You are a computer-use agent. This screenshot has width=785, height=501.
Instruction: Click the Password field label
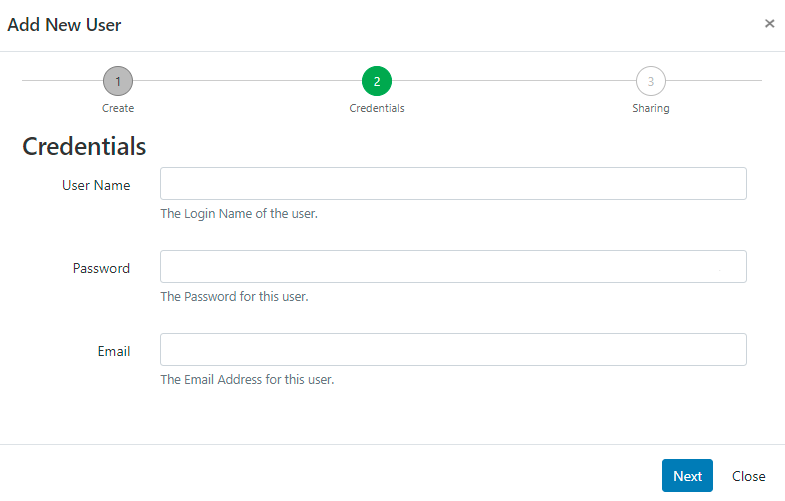pos(101,268)
